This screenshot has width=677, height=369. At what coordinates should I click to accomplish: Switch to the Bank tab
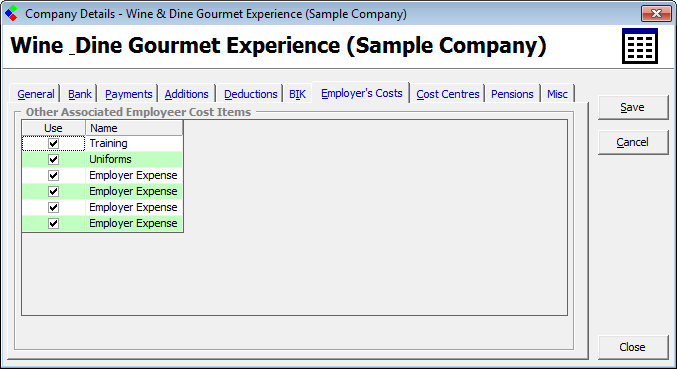(x=80, y=94)
